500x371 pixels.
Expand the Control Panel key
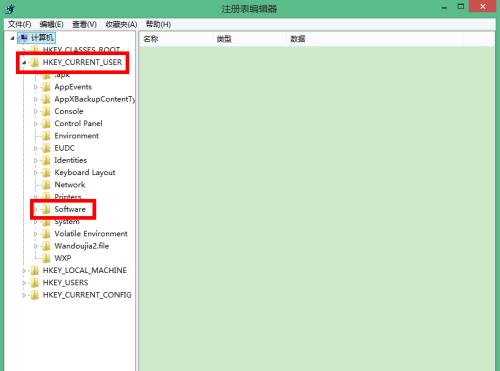coord(36,124)
